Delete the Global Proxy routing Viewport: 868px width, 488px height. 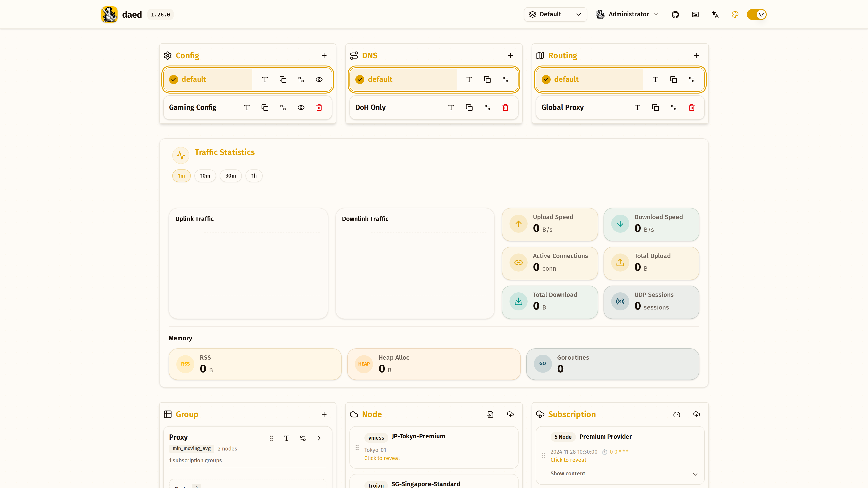click(x=691, y=108)
